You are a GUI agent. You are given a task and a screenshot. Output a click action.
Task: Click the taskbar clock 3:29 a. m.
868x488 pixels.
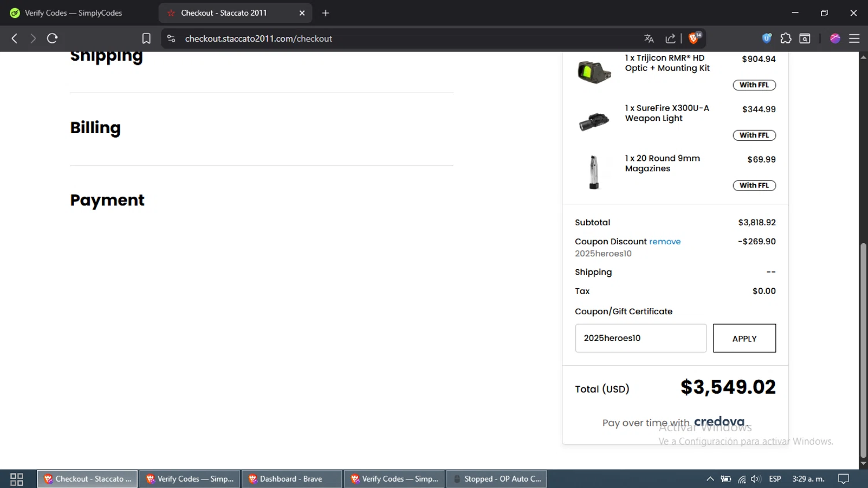(808, 479)
